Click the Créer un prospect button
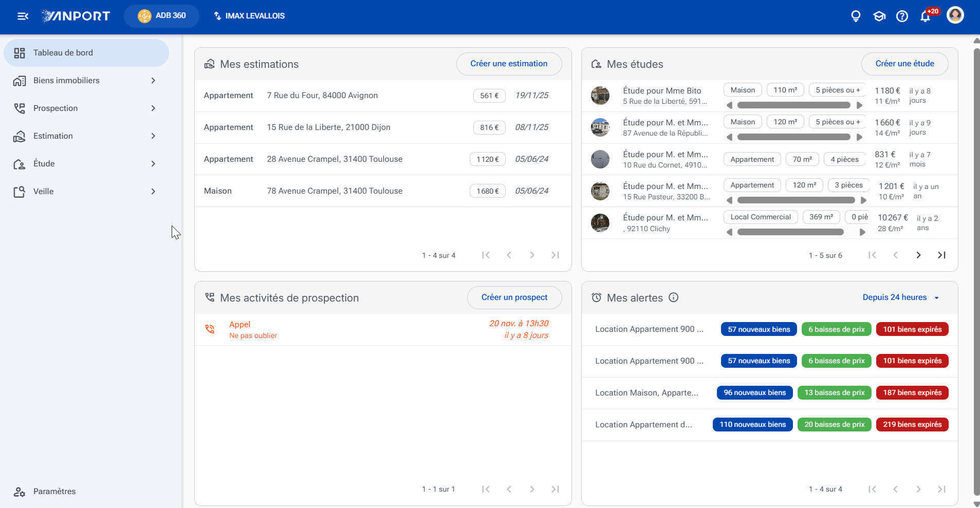980x508 pixels. click(x=514, y=297)
